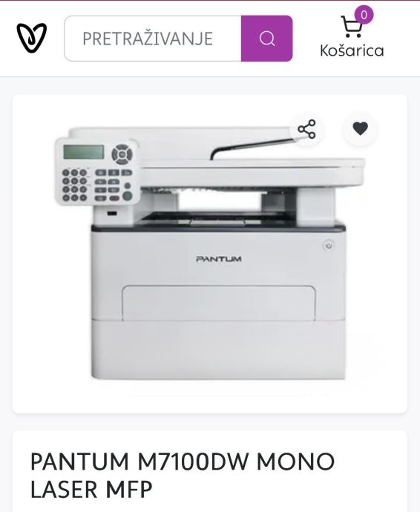420x512 pixels.
Task: Click the white product title card area
Action: [x=210, y=471]
